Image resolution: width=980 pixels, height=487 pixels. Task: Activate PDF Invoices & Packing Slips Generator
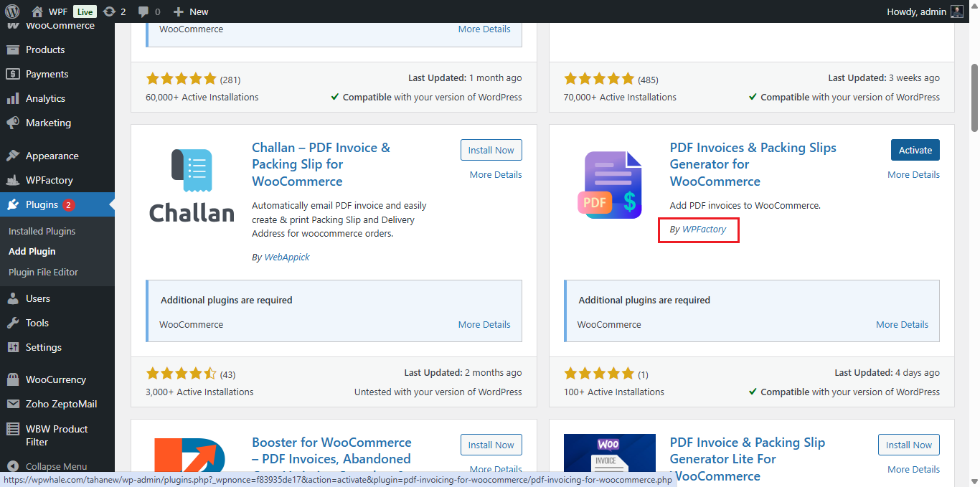coord(915,150)
